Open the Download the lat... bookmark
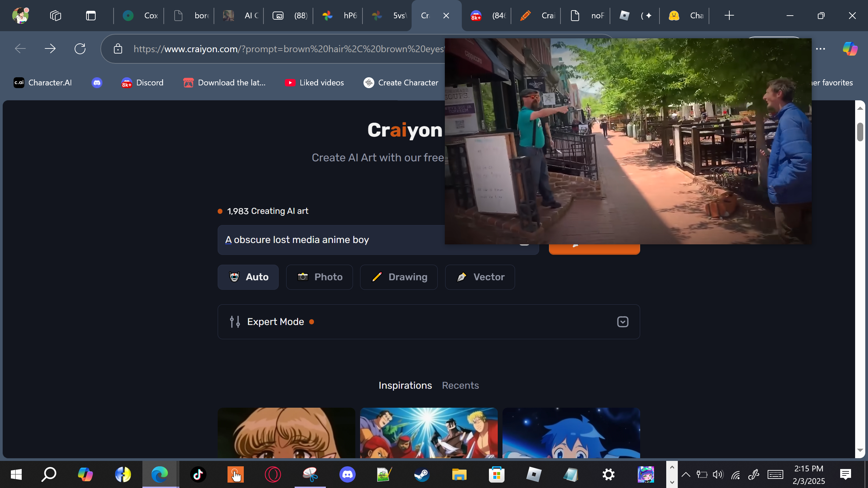The image size is (868, 488). [x=224, y=83]
